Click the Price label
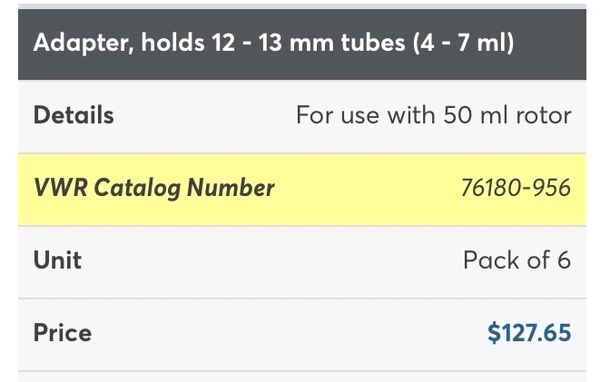This screenshot has height=382, width=600. coord(62,333)
